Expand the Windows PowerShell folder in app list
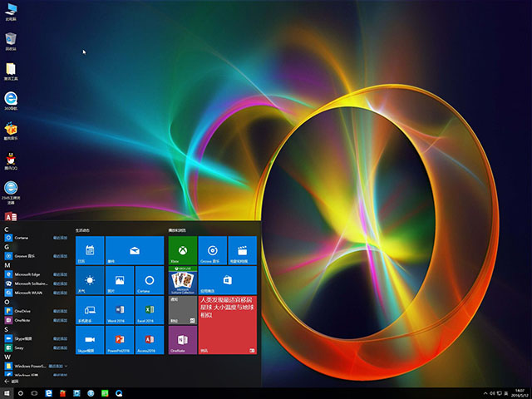532x399 pixels. [33, 365]
